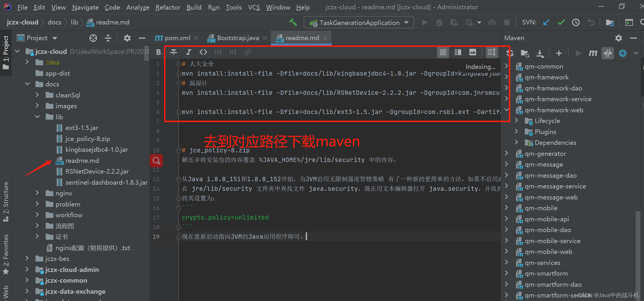Close the readme.md tab
Viewport: 644px width, 301px height.
click(x=325, y=38)
